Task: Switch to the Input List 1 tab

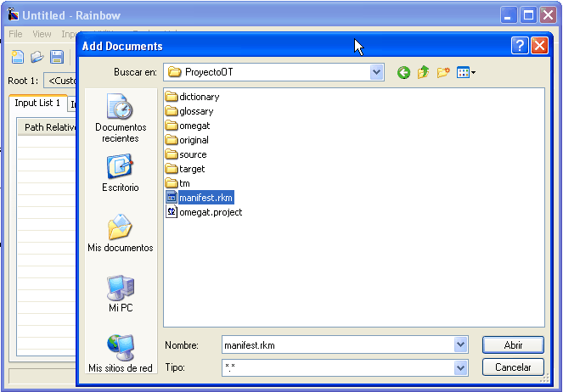Action: [x=37, y=103]
